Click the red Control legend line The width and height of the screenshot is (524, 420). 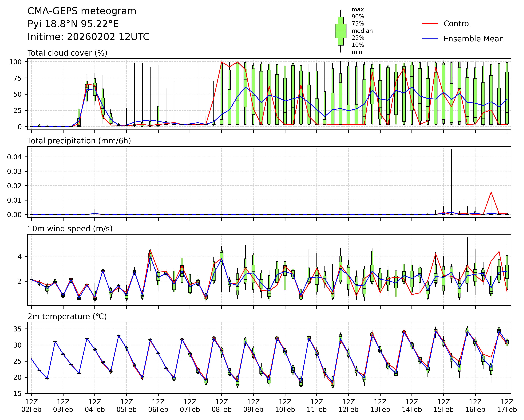point(430,24)
